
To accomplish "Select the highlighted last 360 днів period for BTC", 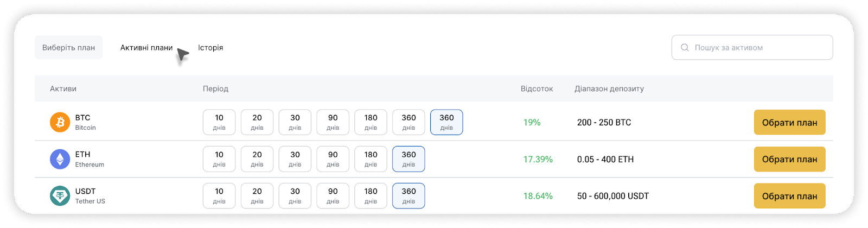I will [446, 122].
